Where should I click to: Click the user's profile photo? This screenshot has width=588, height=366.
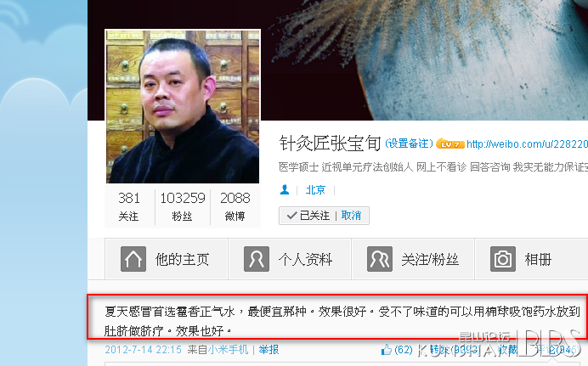pyautogui.click(x=183, y=107)
